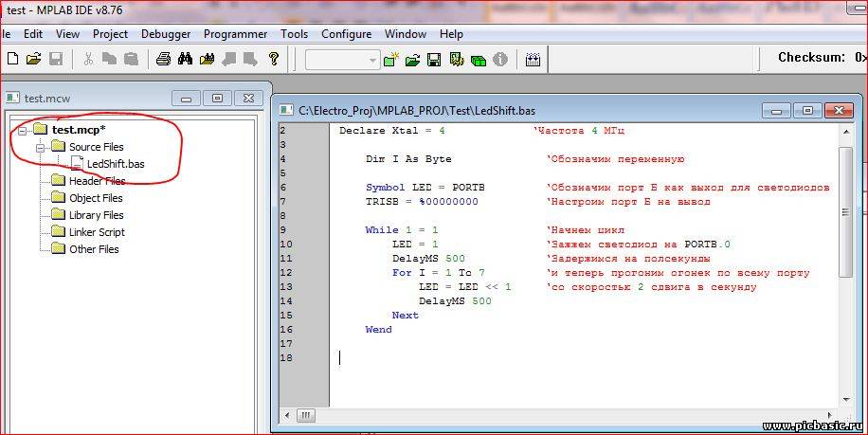Open the Tools menu

click(294, 34)
